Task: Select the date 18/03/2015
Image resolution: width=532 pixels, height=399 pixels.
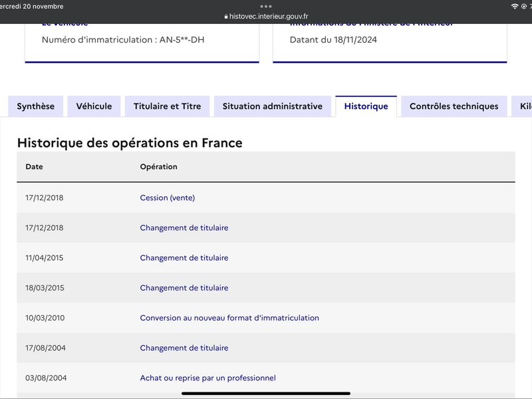Action: pos(45,288)
